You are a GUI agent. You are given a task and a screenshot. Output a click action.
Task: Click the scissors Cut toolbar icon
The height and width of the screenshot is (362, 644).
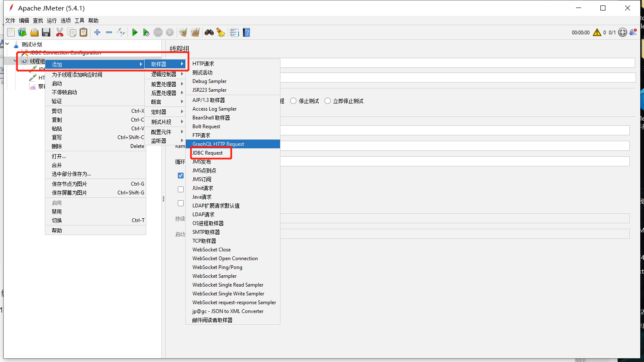(60, 32)
